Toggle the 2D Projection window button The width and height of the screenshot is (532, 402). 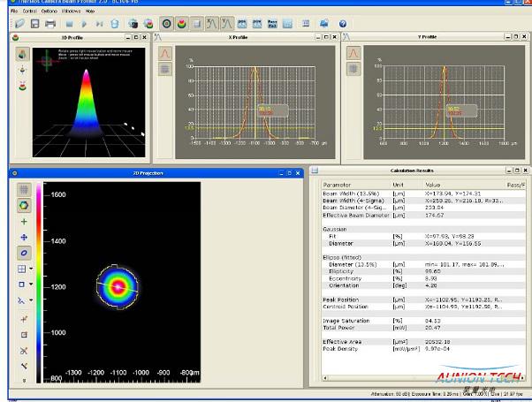click(167, 23)
